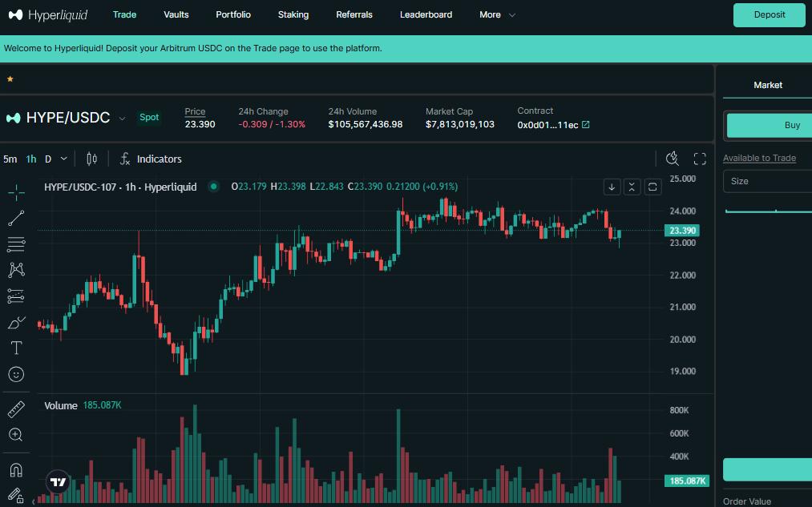The image size is (812, 507).
Task: Select the D daily interval
Action: pyautogui.click(x=48, y=159)
